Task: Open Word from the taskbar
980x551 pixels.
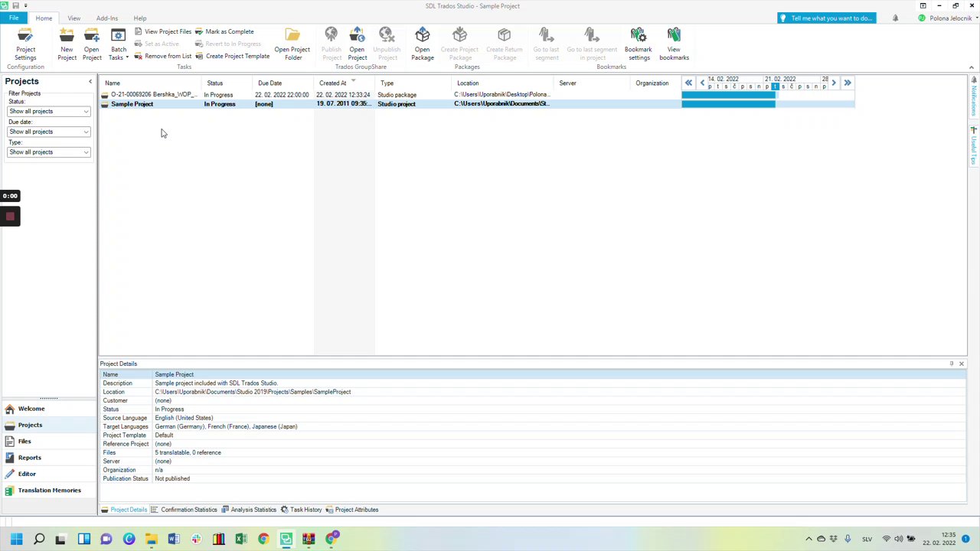Action: point(174,539)
